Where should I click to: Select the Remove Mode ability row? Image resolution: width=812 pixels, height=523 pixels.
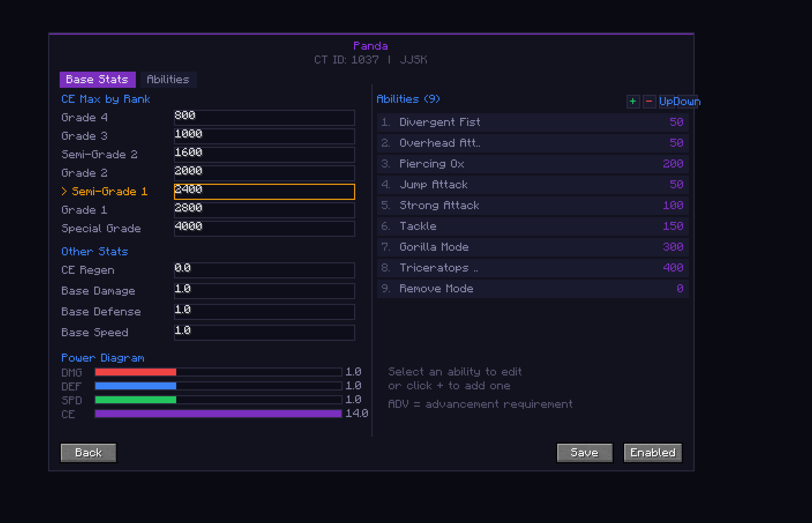click(x=533, y=289)
